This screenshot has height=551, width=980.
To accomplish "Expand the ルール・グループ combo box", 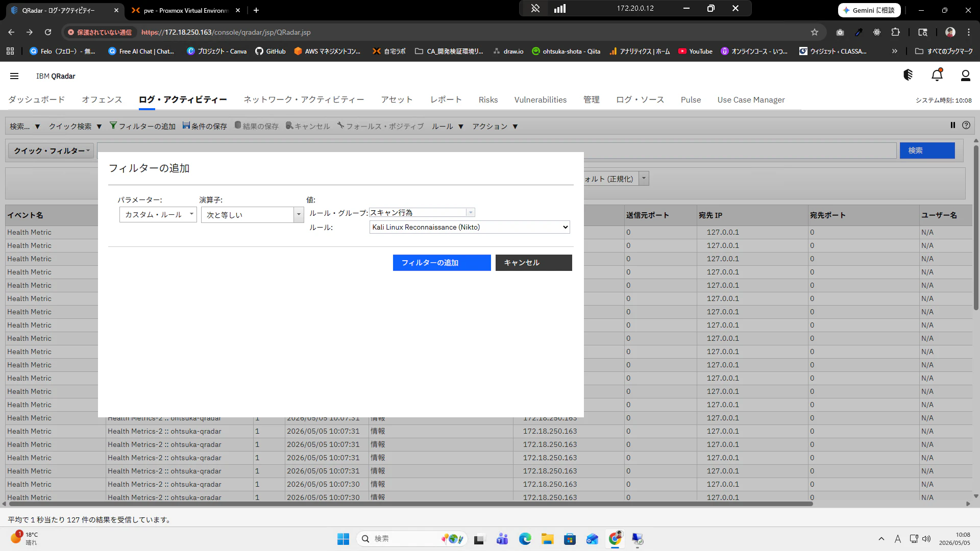I will pos(471,212).
